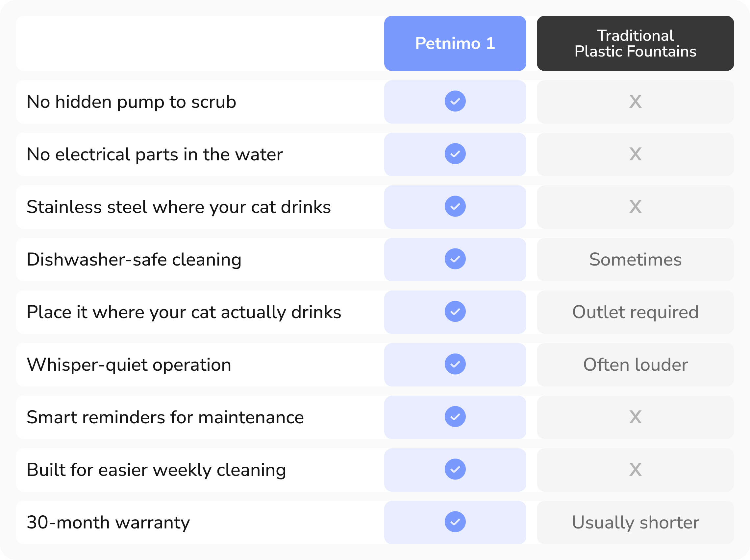Click the Stainless steel where your cat drinks label
750x560 pixels.
pyautogui.click(x=179, y=207)
